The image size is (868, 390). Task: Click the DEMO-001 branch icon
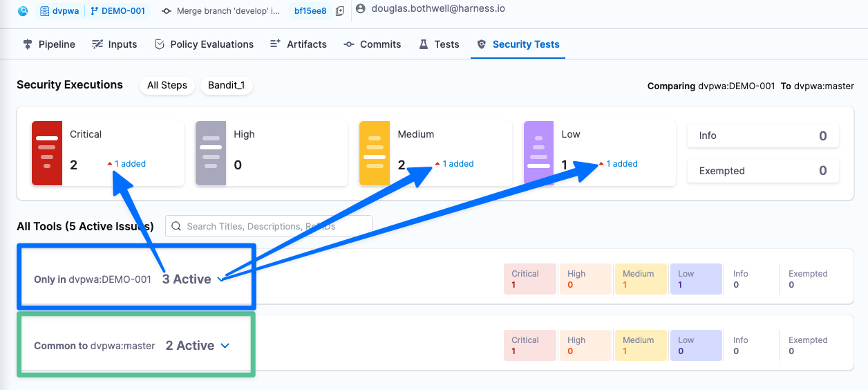pyautogui.click(x=95, y=11)
